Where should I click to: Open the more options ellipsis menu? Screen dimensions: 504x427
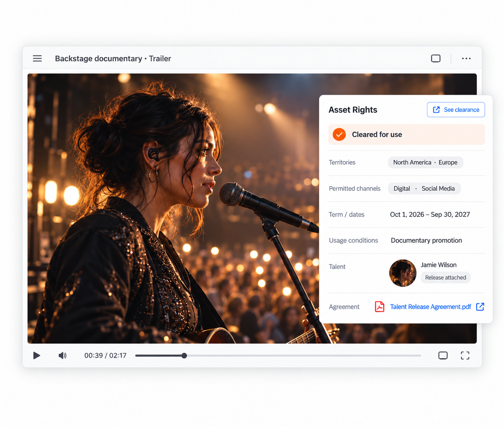pos(466,58)
